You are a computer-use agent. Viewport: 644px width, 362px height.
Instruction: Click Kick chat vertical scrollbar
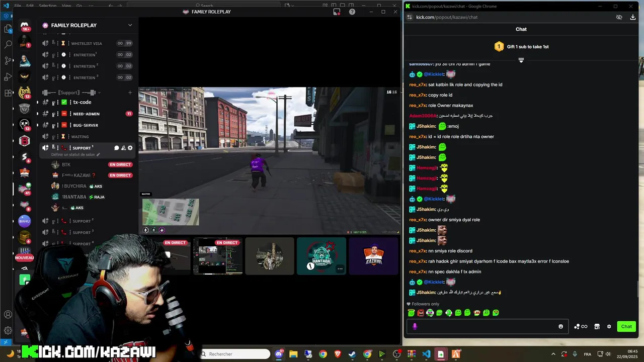click(x=638, y=289)
